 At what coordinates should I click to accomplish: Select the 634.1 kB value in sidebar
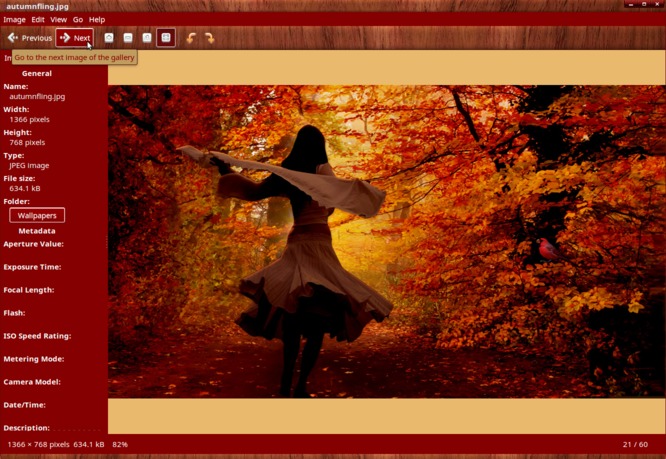[x=25, y=189]
